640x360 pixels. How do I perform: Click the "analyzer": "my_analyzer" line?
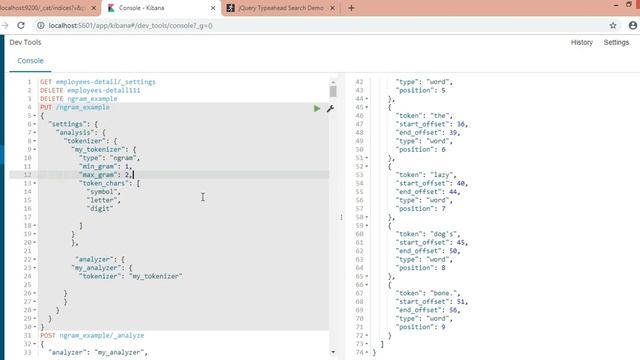pos(98,352)
